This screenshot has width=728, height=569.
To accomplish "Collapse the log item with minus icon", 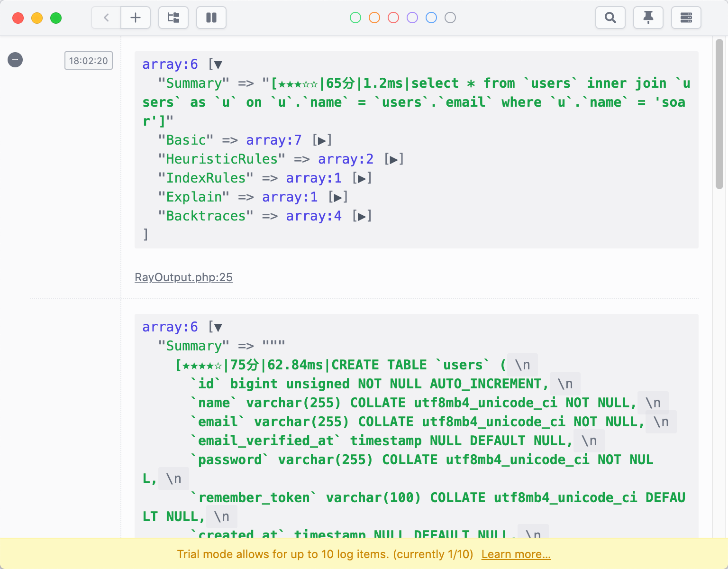I will tap(15, 60).
